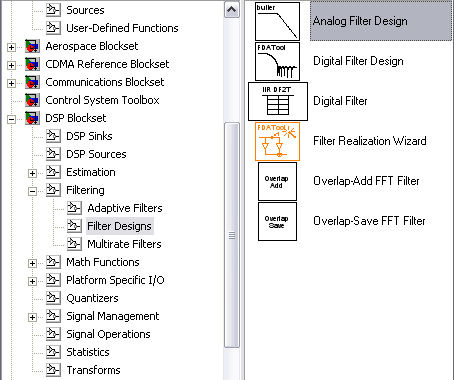Expand the Aerospace Blockset node
The height and width of the screenshot is (380, 454).
pos(11,47)
